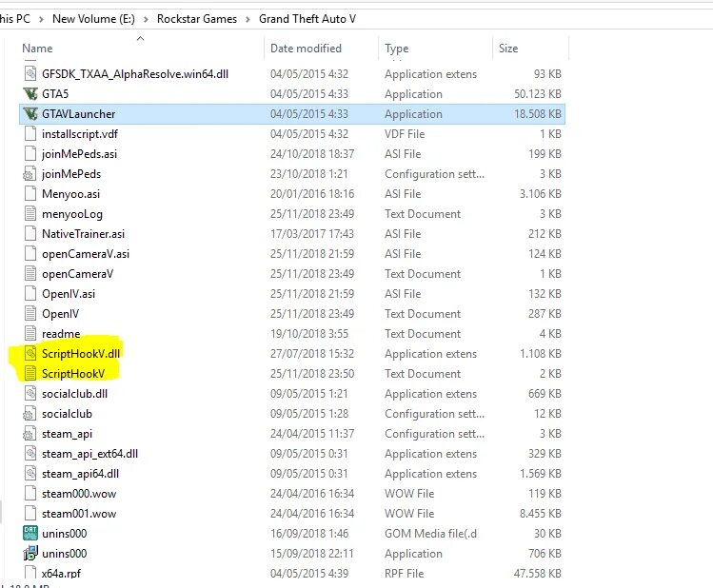Click the VDF File type cell

point(405,134)
